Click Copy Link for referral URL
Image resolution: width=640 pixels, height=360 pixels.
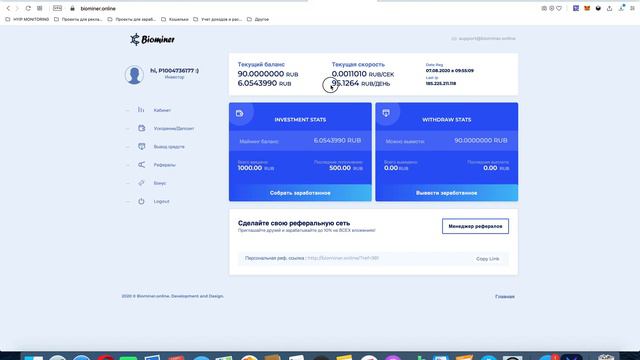coord(487,259)
